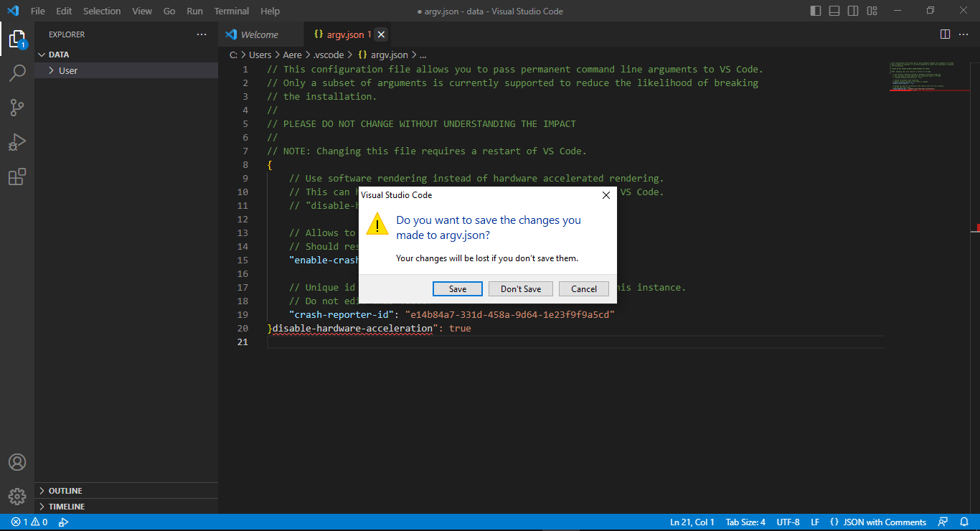Open the Search view icon
Screen dimensions: 980x531
tap(17, 72)
